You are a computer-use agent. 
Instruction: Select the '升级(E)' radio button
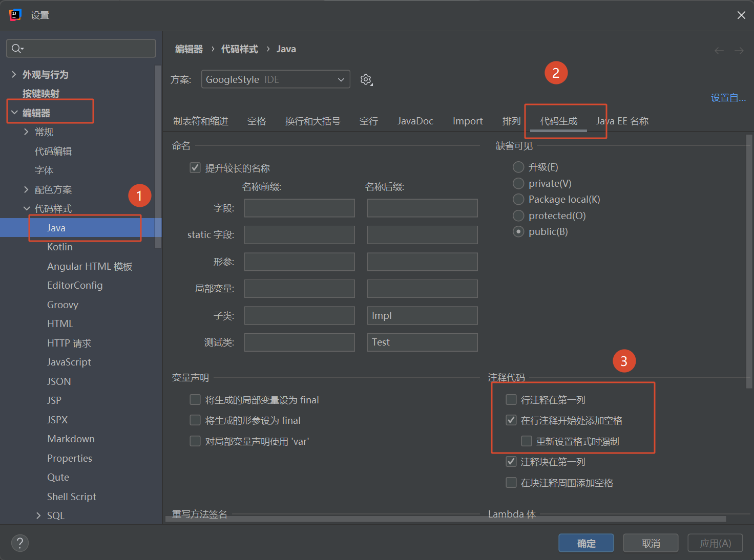(518, 167)
